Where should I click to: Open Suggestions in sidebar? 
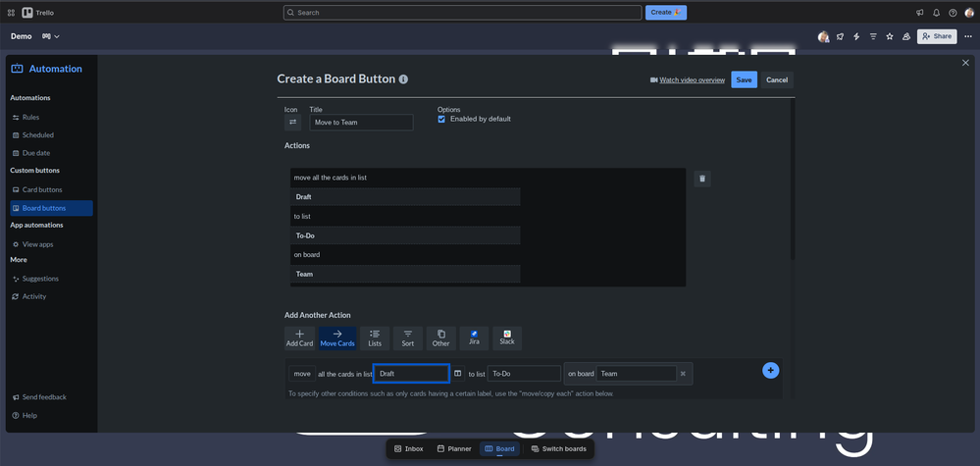40,279
